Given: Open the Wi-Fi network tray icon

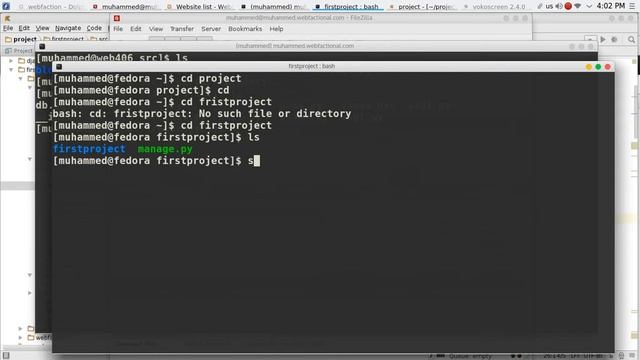Looking at the screenshot, I should pos(578,6).
